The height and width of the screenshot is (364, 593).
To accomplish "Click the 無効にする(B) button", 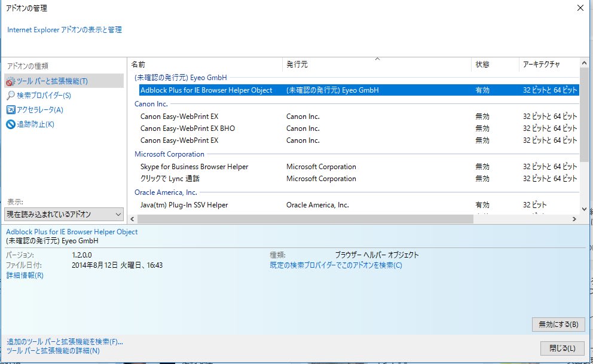I will 558,325.
